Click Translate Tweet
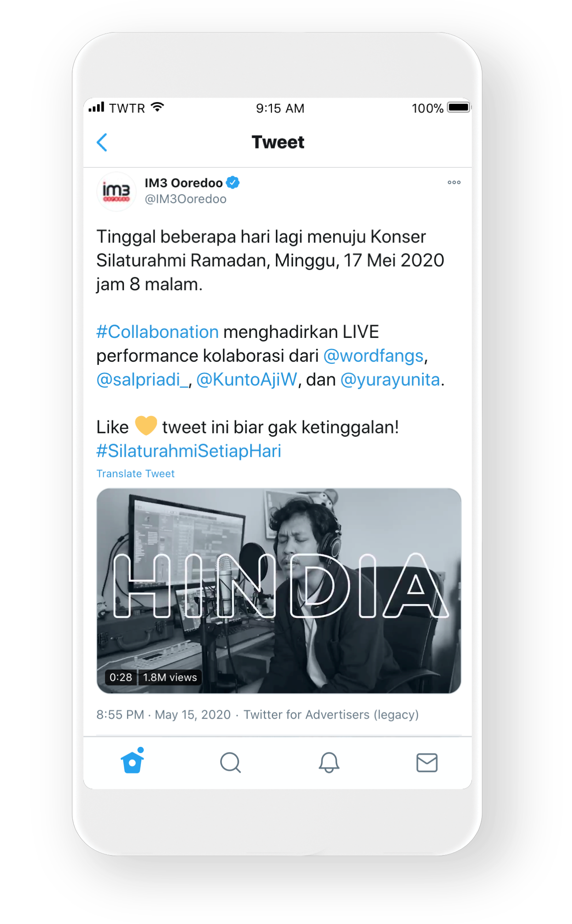572x924 pixels. (135, 473)
